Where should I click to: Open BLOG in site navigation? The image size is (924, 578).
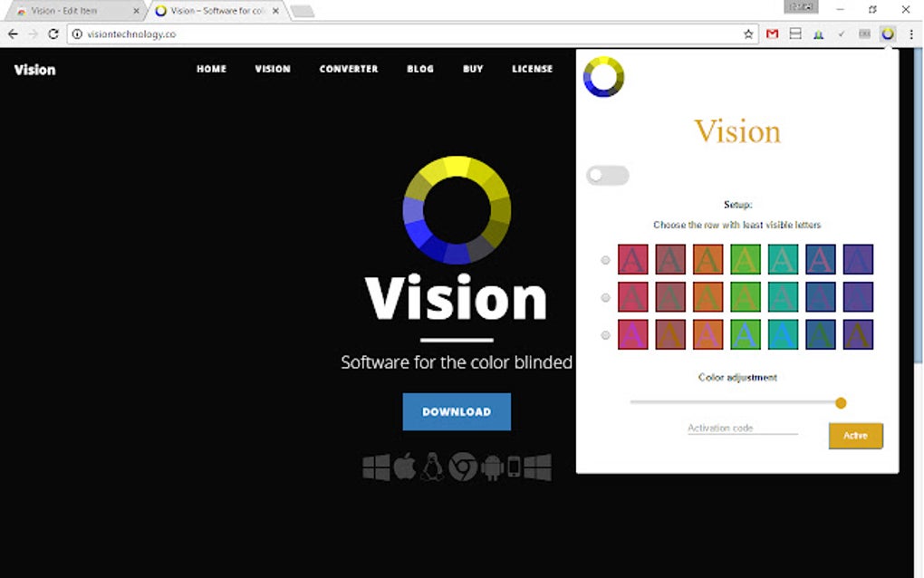tap(420, 69)
